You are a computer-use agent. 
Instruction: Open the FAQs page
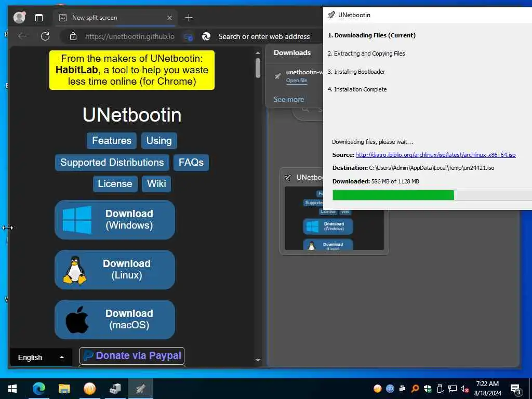point(191,163)
